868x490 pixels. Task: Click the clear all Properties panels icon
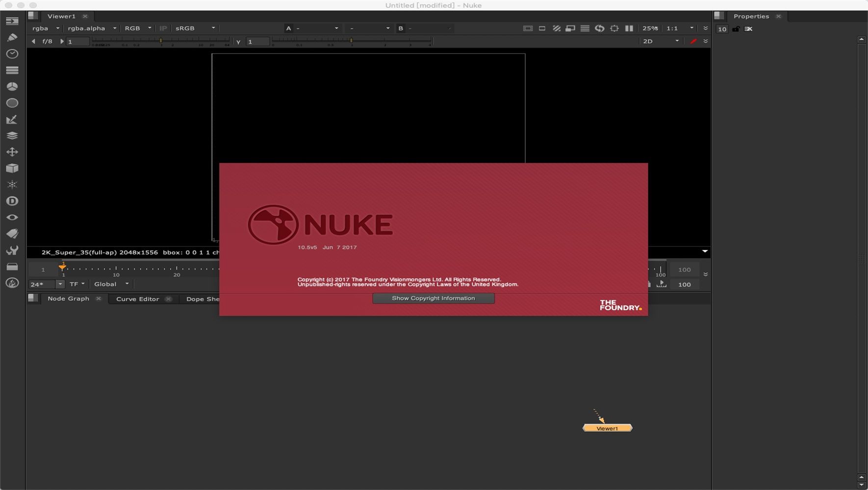coord(748,29)
